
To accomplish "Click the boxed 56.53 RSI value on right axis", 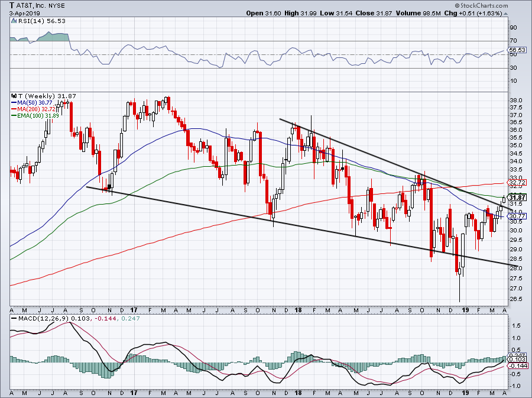I will tap(517, 50).
